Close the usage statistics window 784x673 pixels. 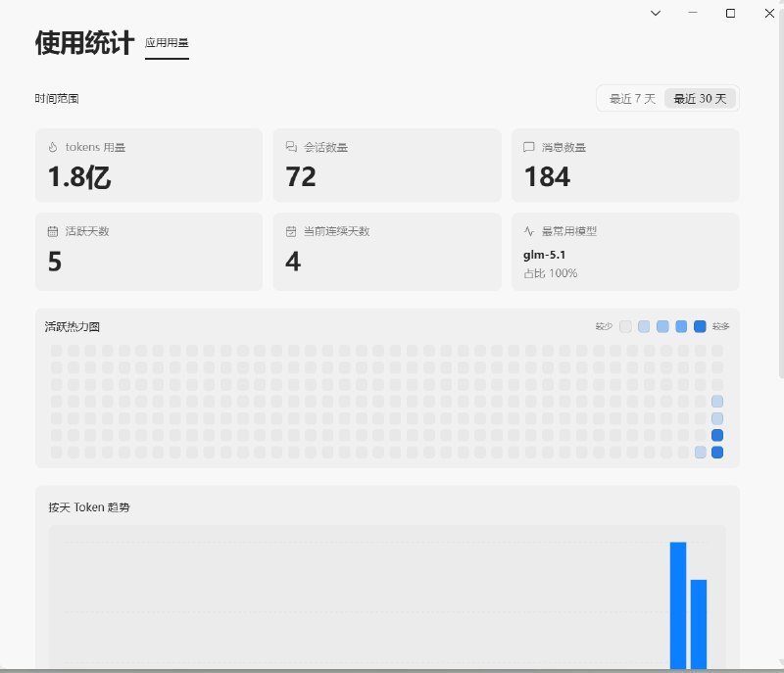click(769, 13)
